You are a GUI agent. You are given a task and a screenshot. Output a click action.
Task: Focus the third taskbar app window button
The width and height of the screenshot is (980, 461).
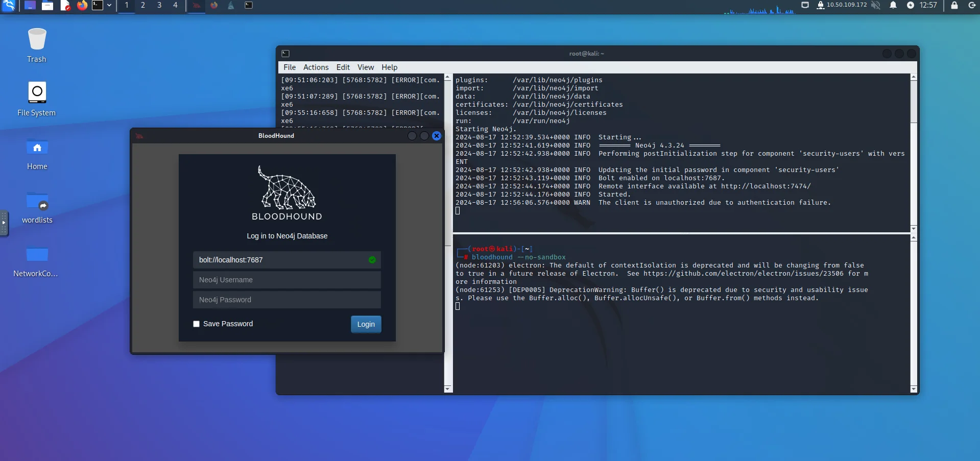[231, 6]
